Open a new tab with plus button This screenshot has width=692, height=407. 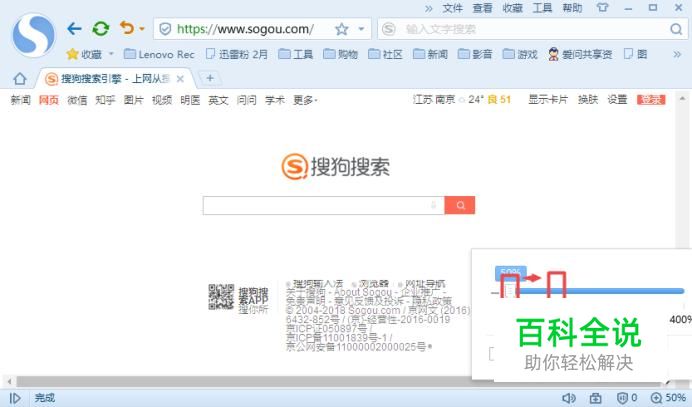click(210, 79)
